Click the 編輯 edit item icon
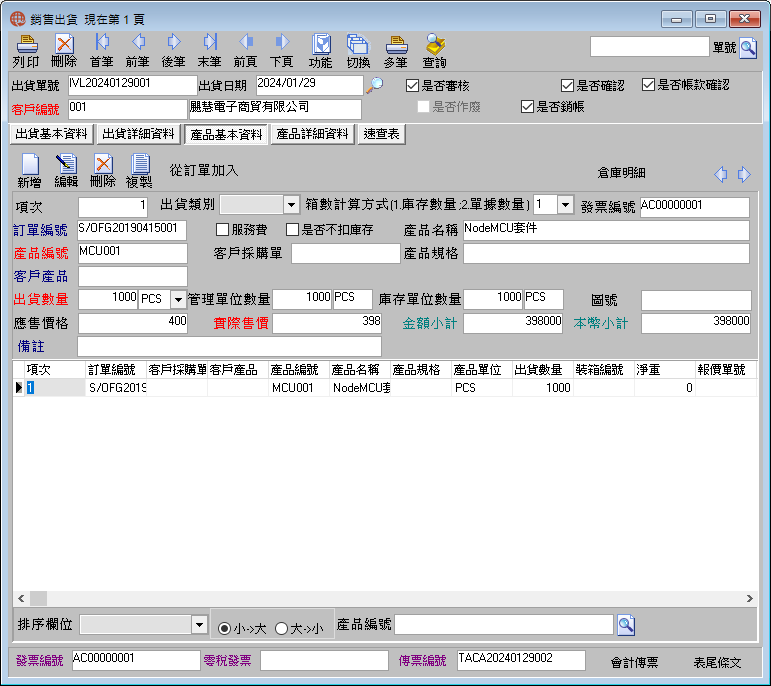Screen dimensions: 771x686 (x=66, y=171)
